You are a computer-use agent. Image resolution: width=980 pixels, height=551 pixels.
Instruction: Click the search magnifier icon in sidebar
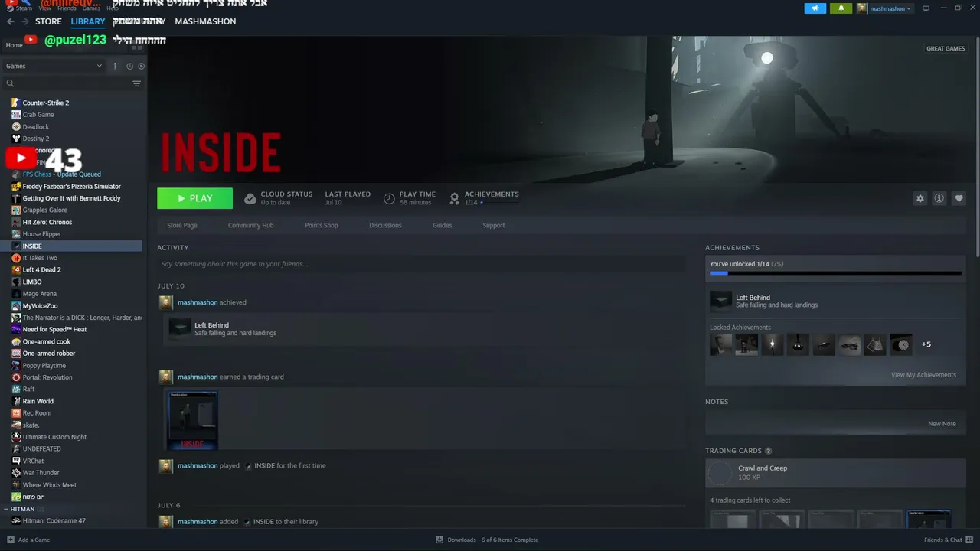click(10, 83)
